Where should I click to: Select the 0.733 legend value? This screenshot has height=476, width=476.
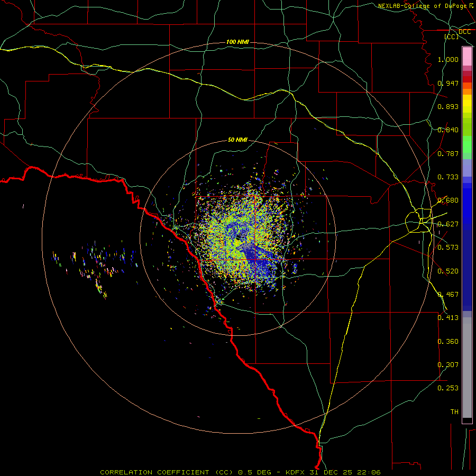tap(448, 177)
